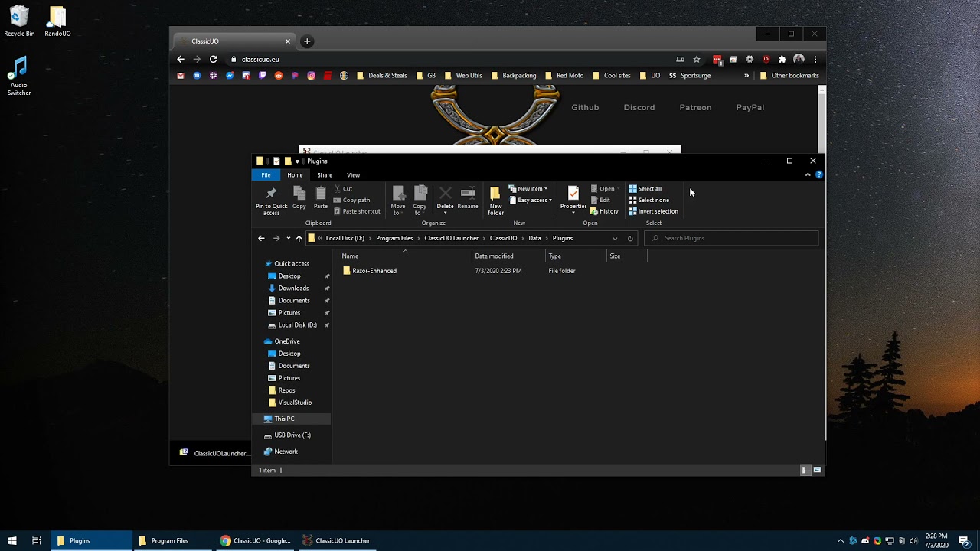Click Program Files in the address path
Viewport: 980px width, 551px height.
(394, 238)
